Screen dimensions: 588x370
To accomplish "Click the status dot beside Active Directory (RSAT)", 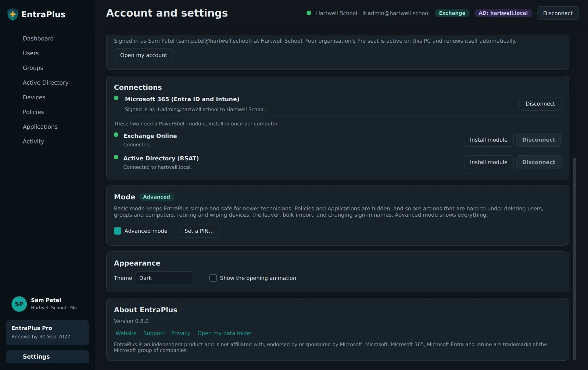I will [x=116, y=157].
